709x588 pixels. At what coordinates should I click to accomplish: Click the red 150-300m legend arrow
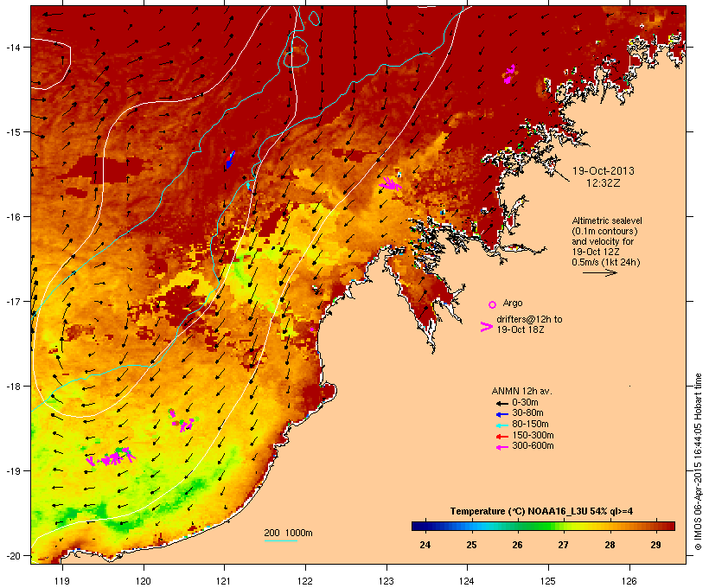click(x=501, y=437)
